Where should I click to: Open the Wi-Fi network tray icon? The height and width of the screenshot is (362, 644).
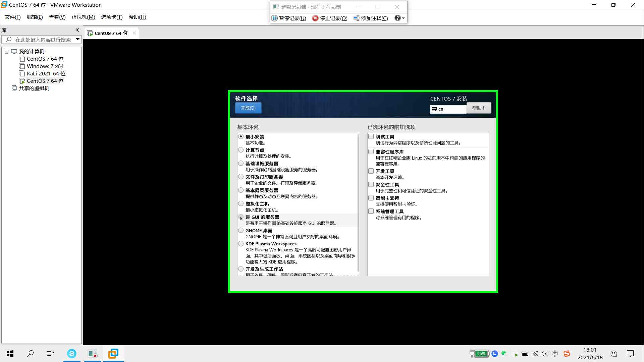click(535, 354)
